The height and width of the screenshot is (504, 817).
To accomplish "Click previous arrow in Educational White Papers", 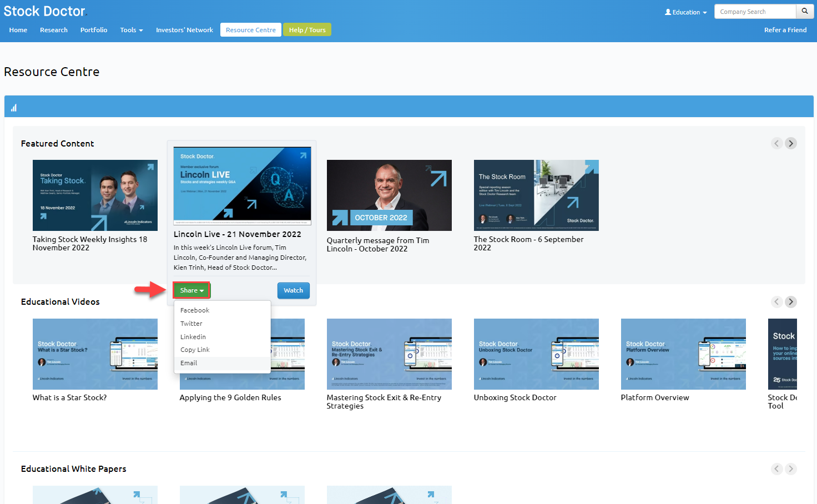I will [x=776, y=469].
